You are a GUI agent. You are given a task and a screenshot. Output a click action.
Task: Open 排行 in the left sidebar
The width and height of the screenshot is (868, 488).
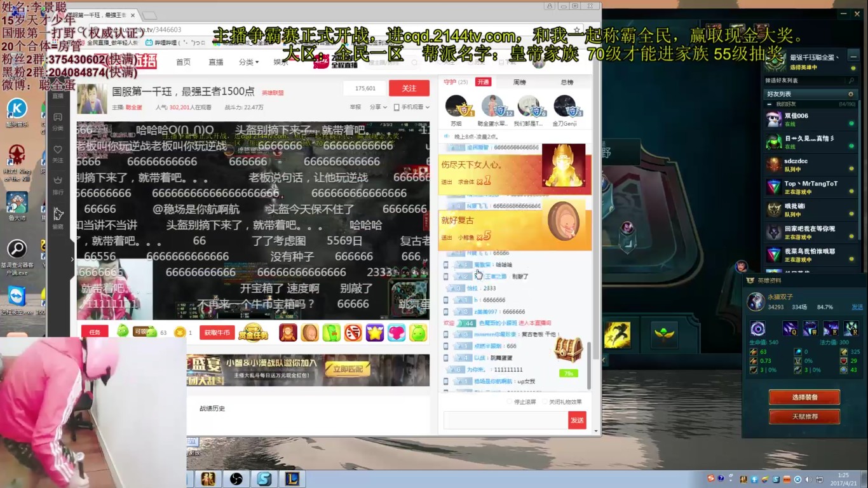[58, 186]
